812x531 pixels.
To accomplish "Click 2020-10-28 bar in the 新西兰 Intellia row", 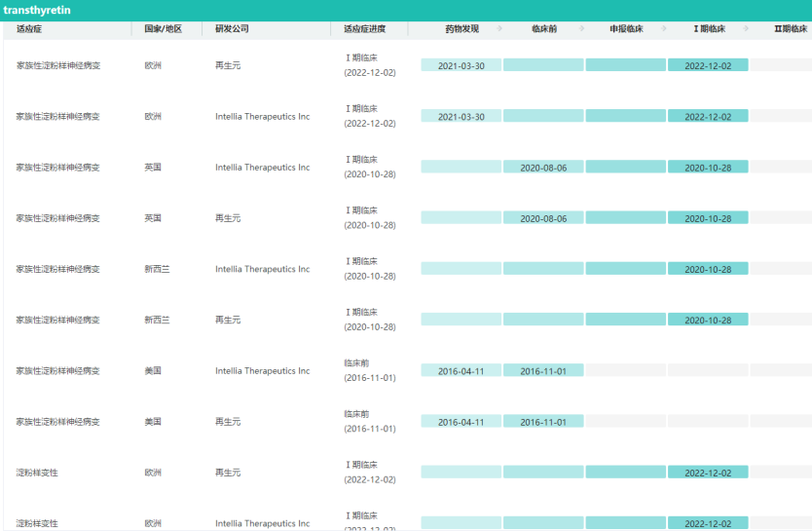I will pos(708,268).
